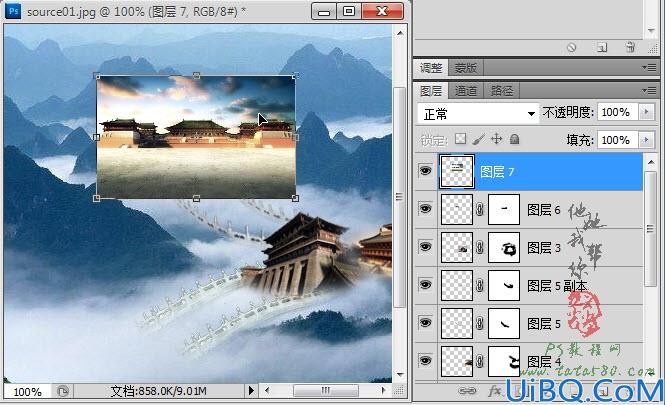
Task: Click horizontal scroll left arrow
Action: click(x=267, y=390)
